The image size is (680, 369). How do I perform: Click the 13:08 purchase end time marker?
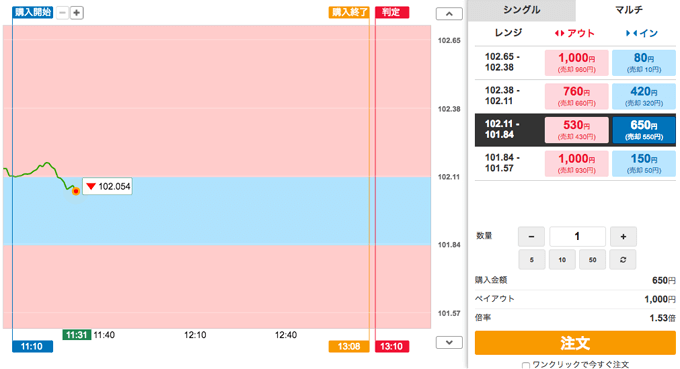(x=349, y=346)
